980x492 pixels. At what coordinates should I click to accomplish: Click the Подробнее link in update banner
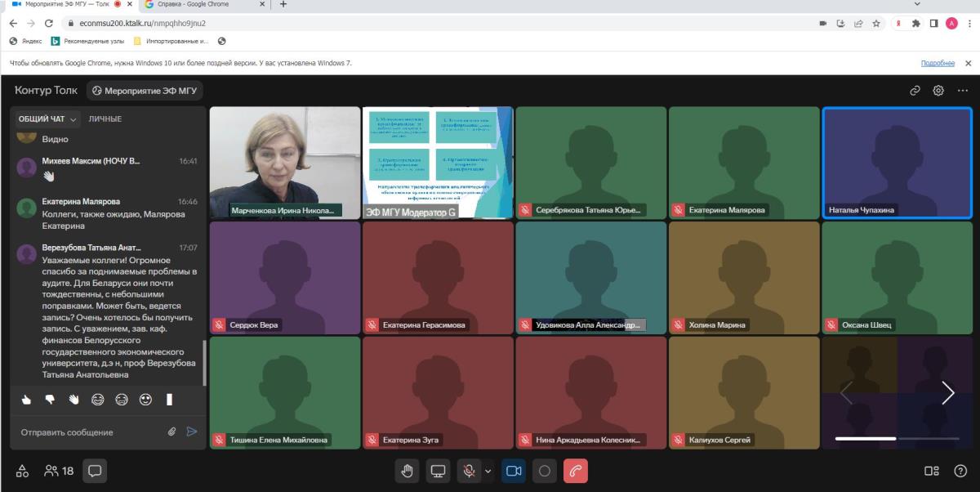[938, 63]
